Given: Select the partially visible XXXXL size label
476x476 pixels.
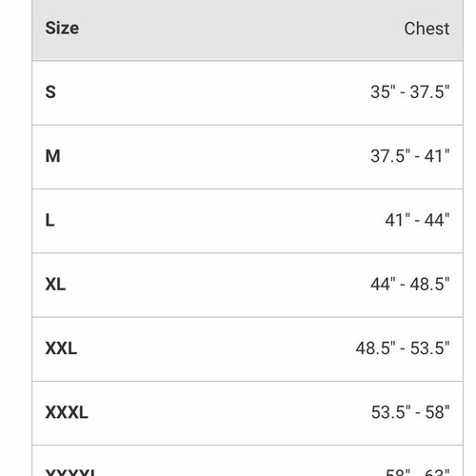Looking at the screenshot, I should [70, 472].
